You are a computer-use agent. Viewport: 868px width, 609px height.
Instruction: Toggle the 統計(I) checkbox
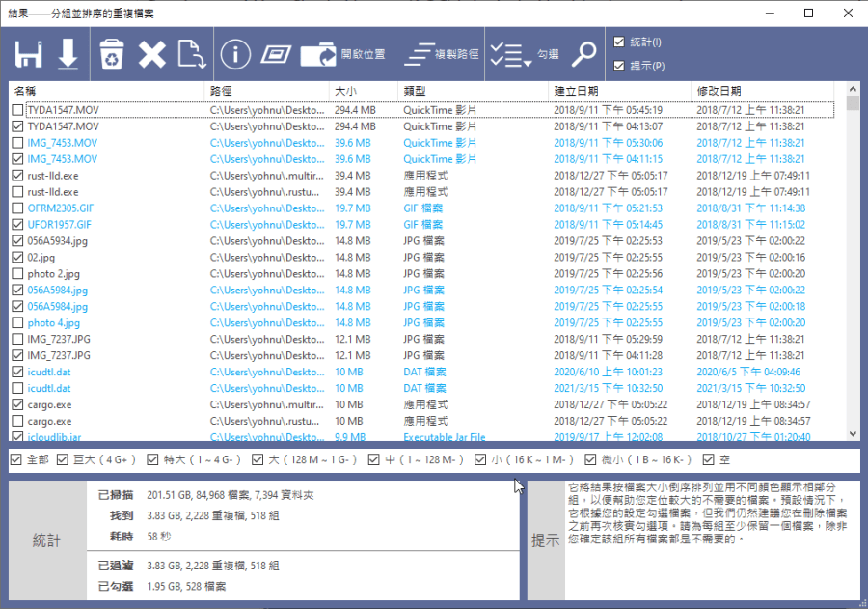point(620,42)
